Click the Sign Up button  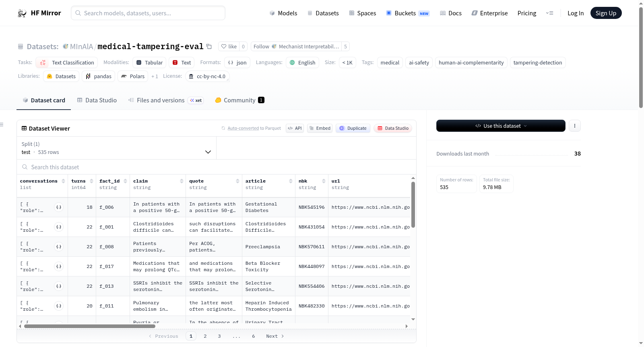[606, 13]
